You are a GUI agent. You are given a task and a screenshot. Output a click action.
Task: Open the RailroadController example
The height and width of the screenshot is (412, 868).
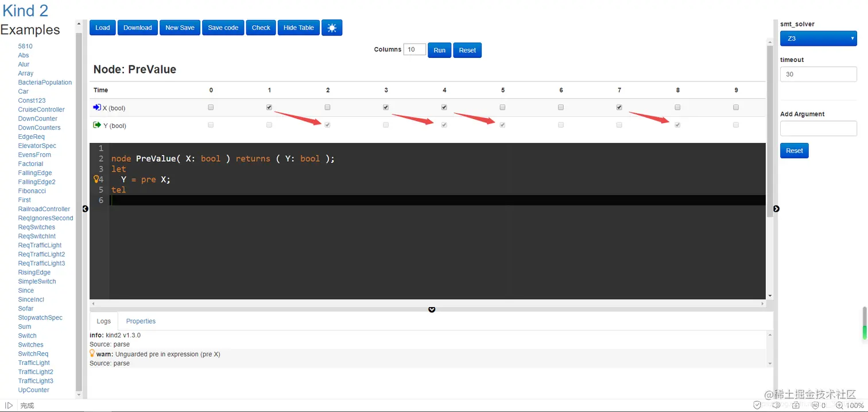[x=44, y=209]
